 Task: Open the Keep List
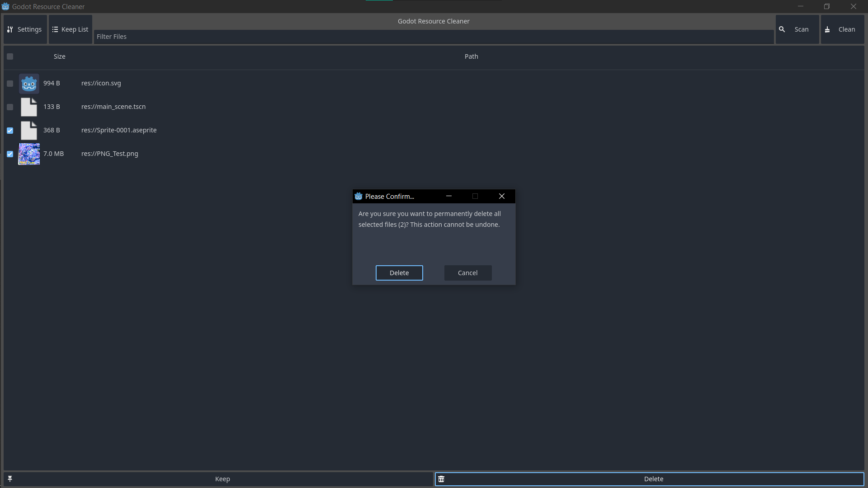coord(71,29)
